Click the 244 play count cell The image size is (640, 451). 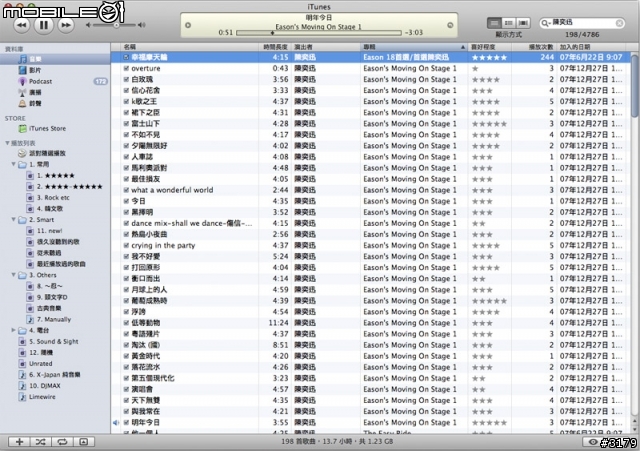point(547,58)
